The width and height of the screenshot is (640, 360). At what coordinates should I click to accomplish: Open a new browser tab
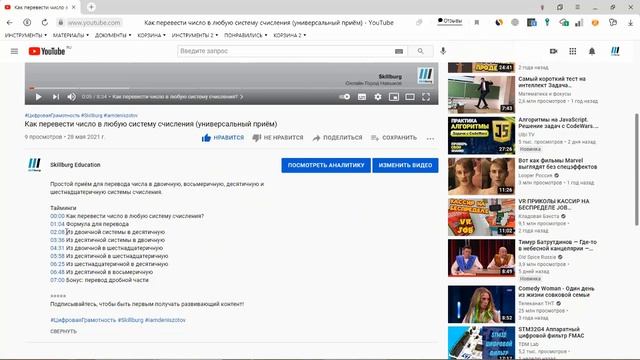(91, 7)
